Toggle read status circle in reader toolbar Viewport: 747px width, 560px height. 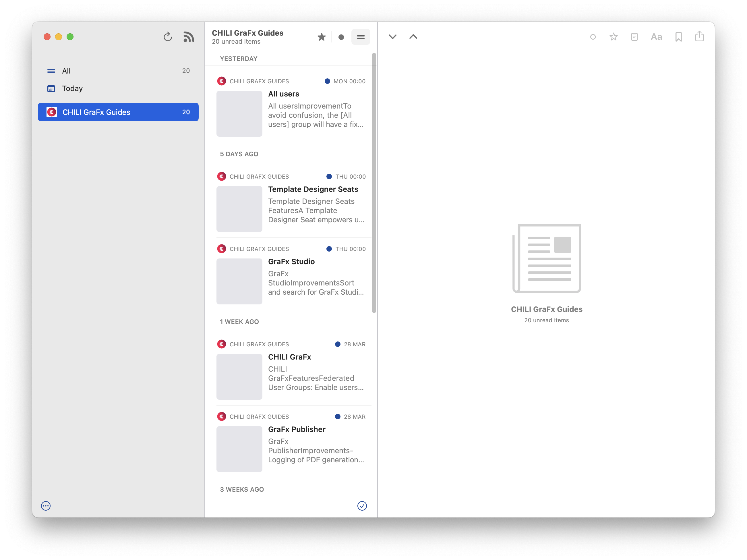pos(593,37)
